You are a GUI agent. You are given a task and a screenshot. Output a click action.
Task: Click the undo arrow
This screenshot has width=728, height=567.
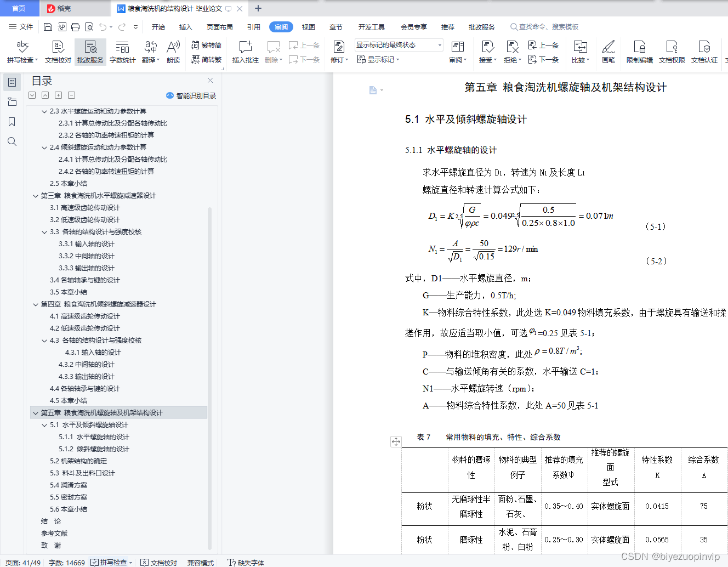tap(103, 27)
